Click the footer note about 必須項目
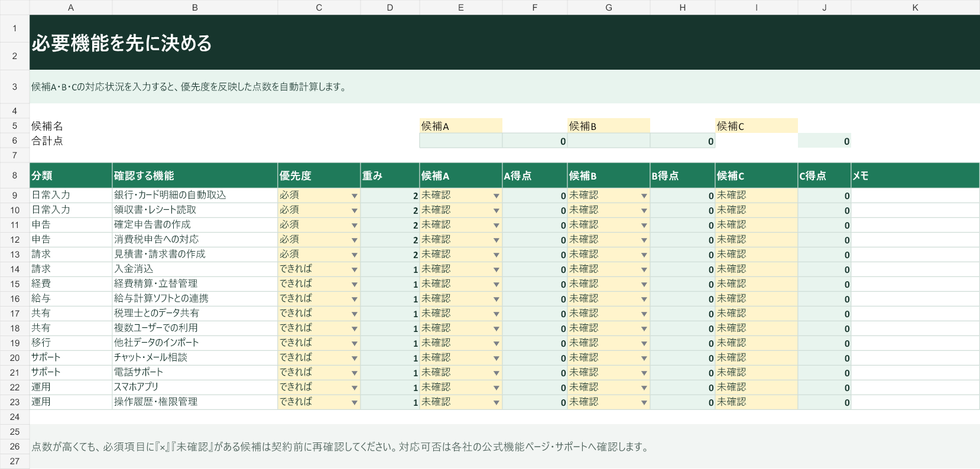This screenshot has width=980, height=469. pos(340,447)
